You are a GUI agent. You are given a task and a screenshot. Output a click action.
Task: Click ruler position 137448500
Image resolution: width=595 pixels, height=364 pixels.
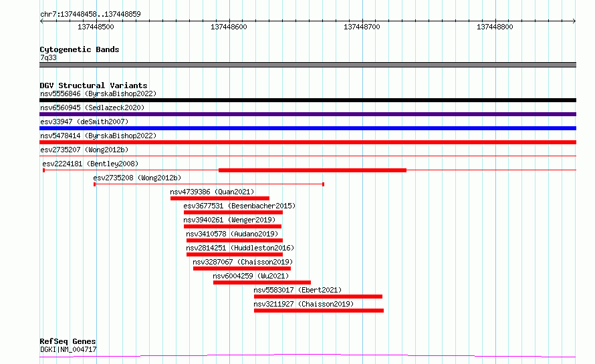(96, 27)
